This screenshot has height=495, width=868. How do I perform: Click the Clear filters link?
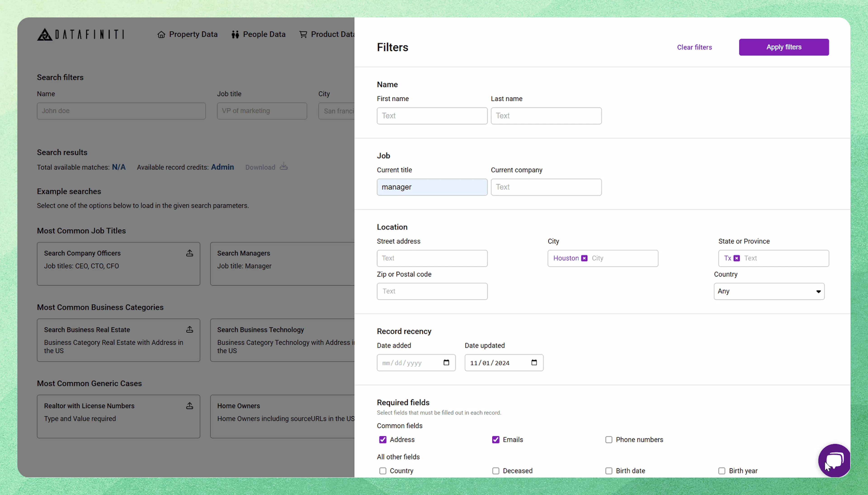tap(694, 47)
